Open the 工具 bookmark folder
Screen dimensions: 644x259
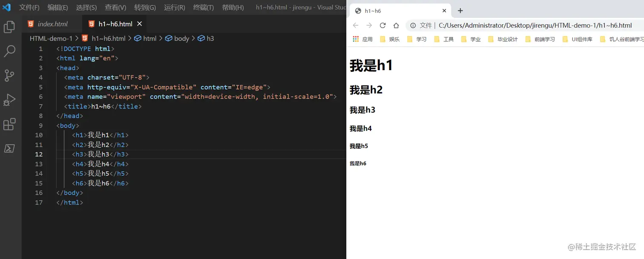click(443, 39)
